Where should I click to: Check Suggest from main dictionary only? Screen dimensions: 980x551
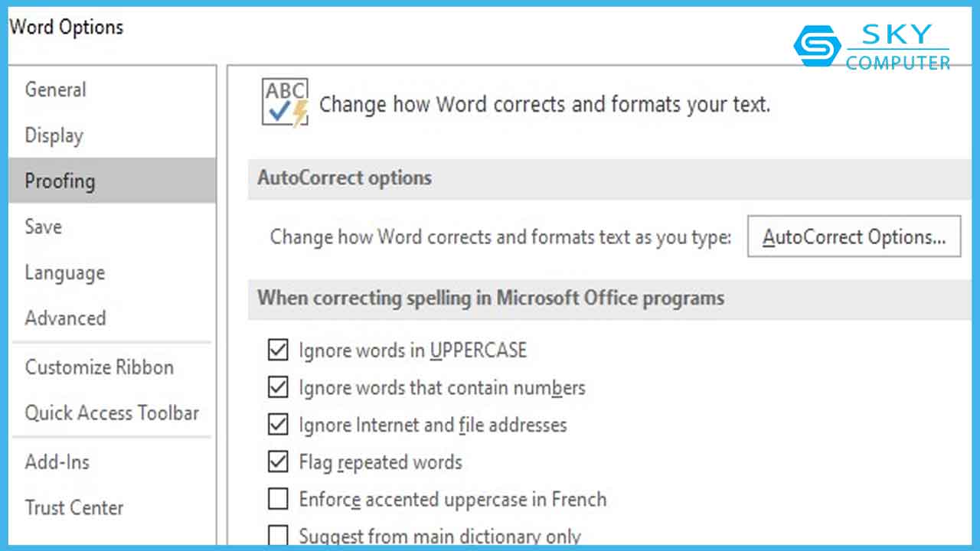point(278,536)
